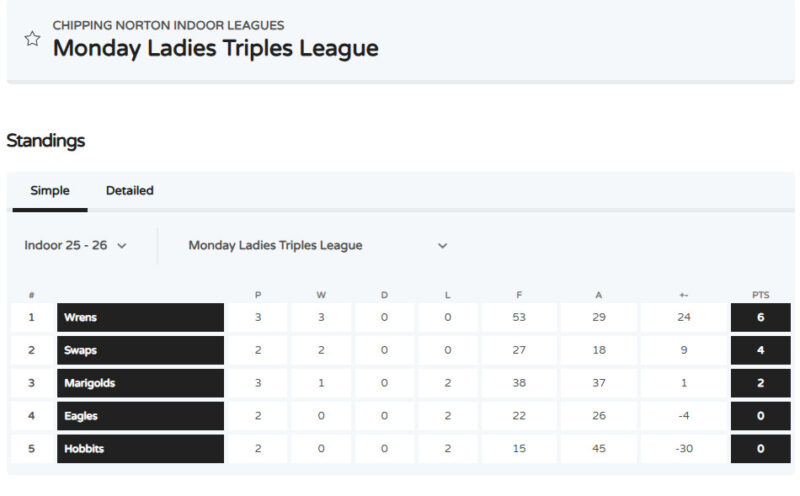
Task: Click the F column header
Action: 519,295
